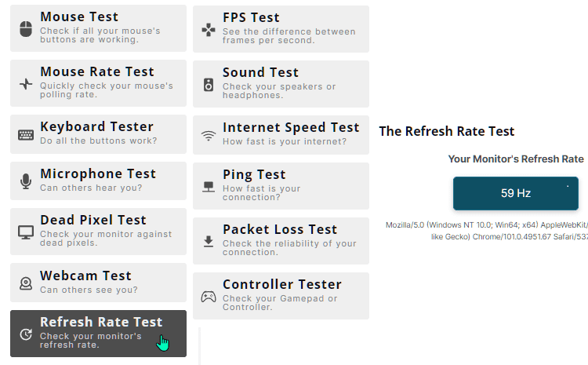Go to the Sound Test title
This screenshot has height=365, width=588.
click(x=260, y=72)
